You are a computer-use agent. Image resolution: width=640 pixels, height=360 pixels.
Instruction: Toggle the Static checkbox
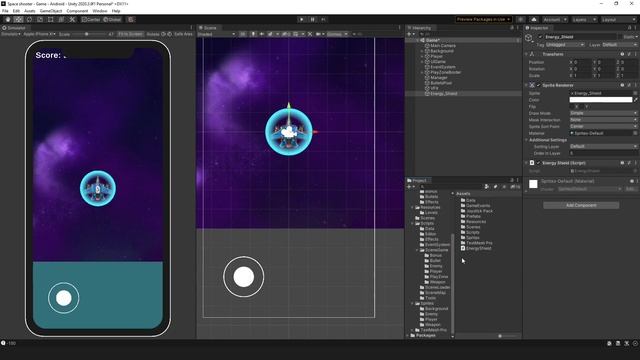(621, 37)
